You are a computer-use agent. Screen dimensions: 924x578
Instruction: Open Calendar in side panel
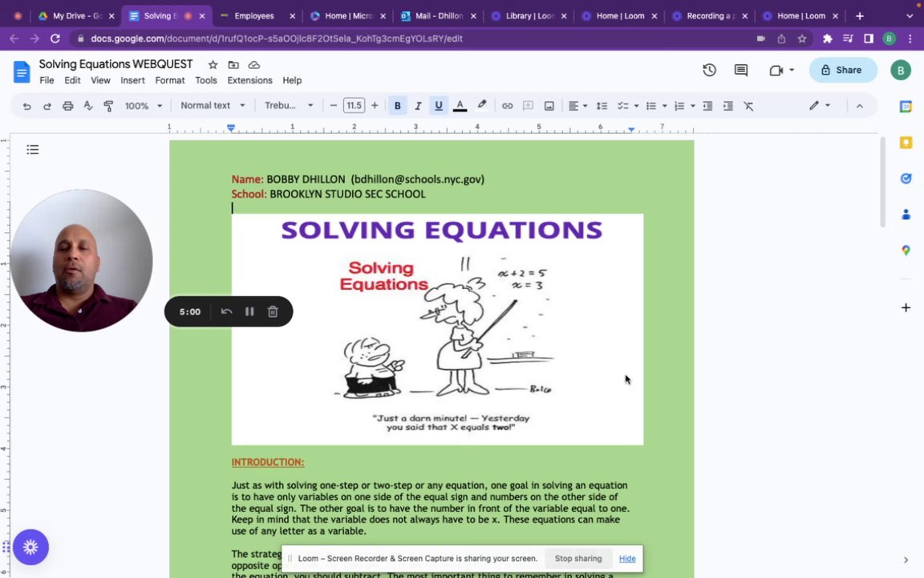906,107
